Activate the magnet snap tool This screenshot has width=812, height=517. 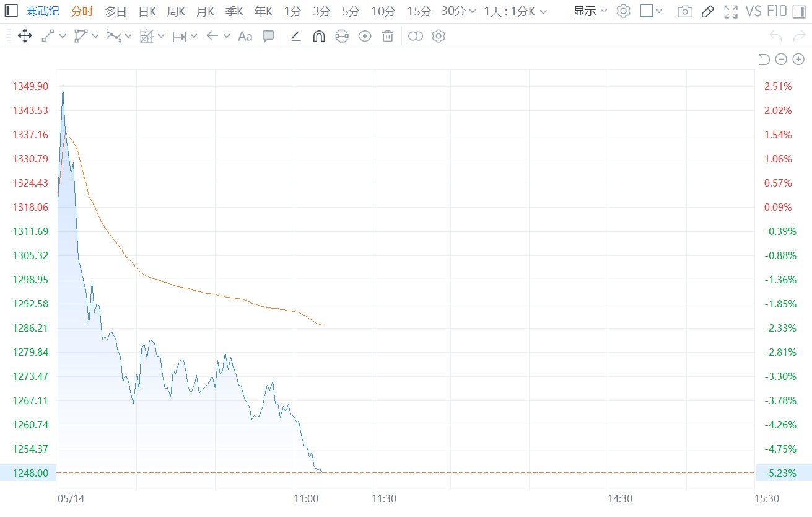pyautogui.click(x=318, y=36)
